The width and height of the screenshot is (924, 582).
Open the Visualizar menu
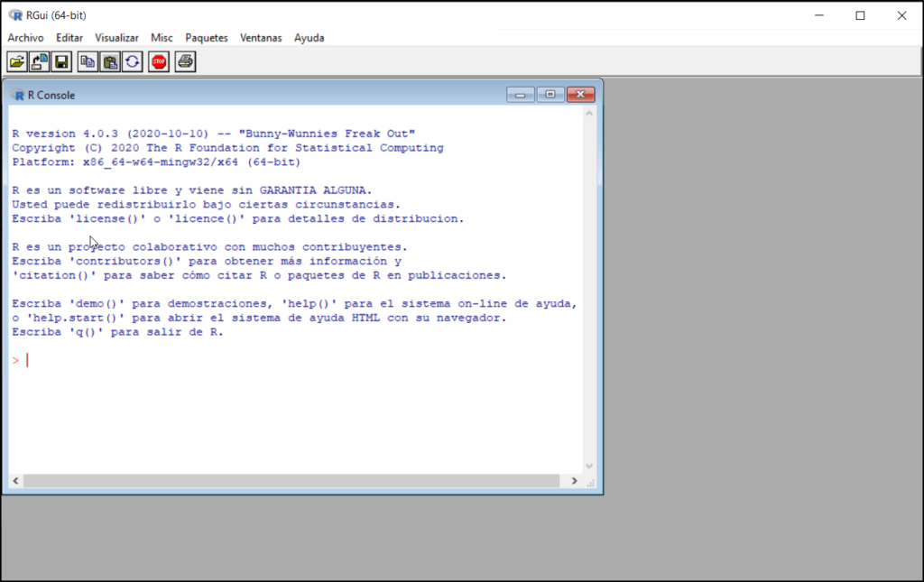tap(116, 37)
